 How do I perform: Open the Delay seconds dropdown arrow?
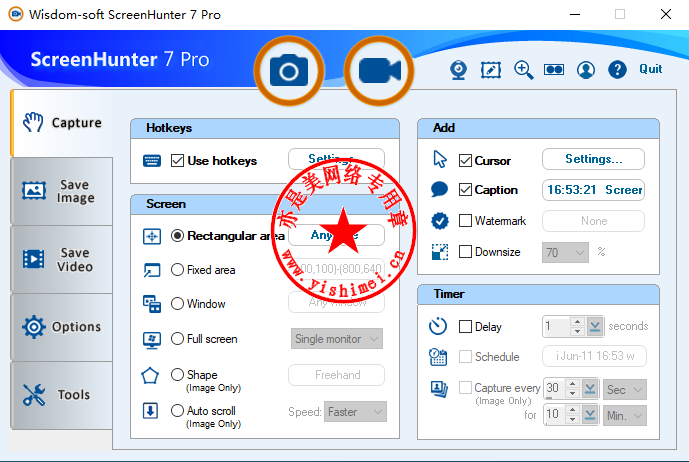[x=595, y=327]
